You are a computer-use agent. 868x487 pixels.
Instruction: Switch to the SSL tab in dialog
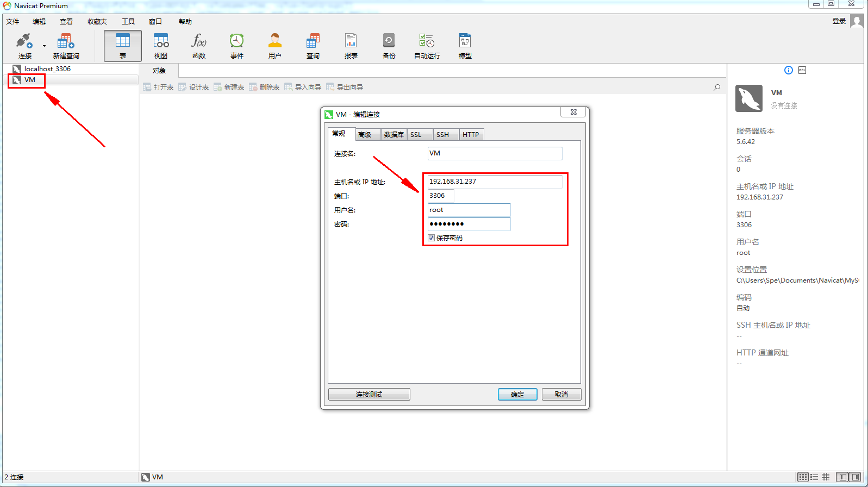pos(420,135)
